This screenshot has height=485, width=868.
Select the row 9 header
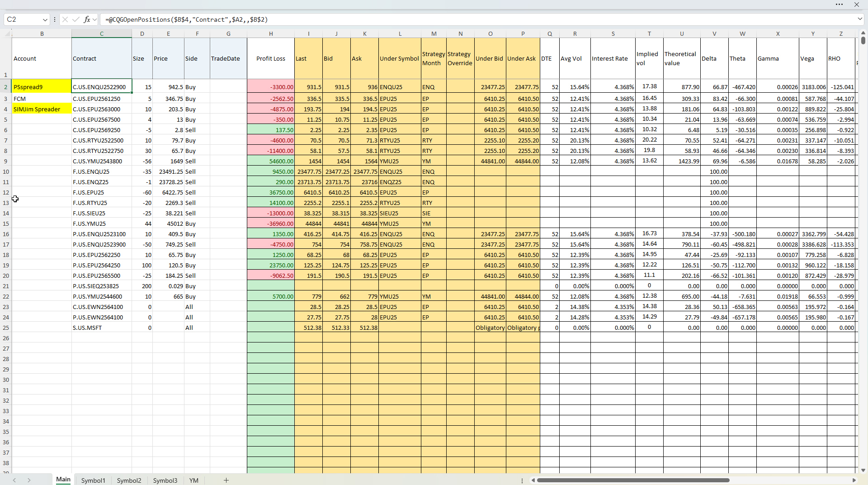click(6, 161)
